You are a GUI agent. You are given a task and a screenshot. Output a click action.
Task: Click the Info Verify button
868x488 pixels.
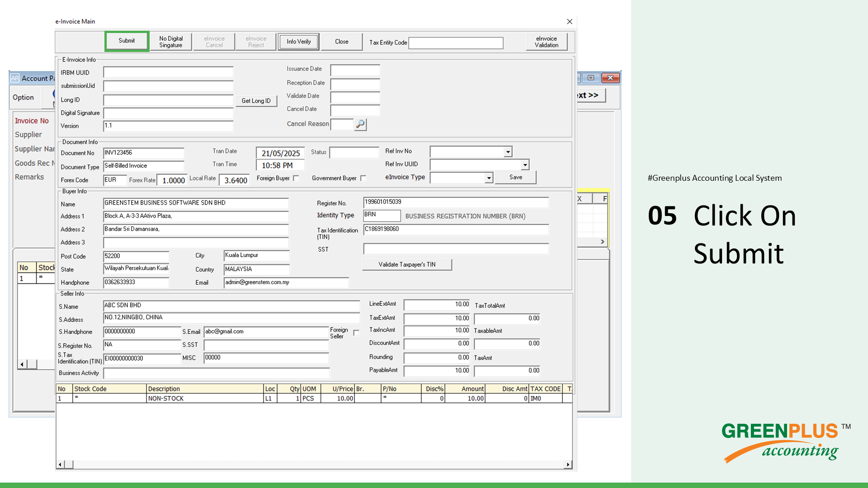[298, 42]
